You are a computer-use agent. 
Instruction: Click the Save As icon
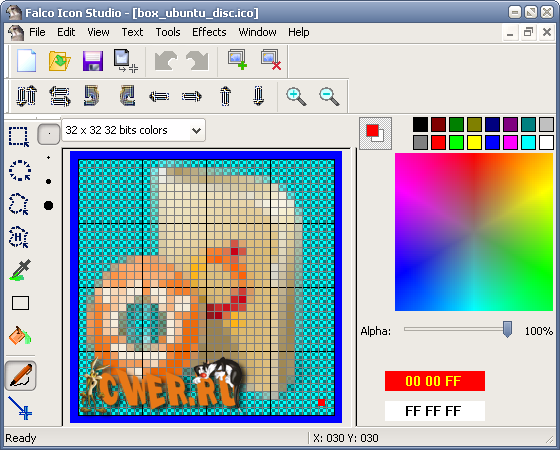[126, 61]
